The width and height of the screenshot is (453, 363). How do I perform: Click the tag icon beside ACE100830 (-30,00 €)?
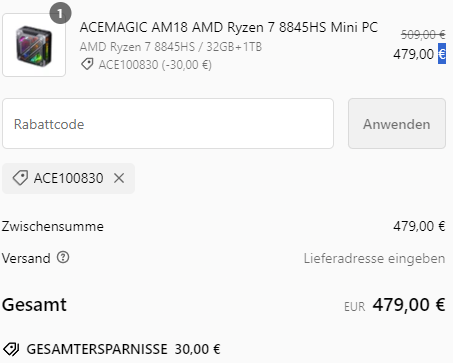pyautogui.click(x=87, y=64)
